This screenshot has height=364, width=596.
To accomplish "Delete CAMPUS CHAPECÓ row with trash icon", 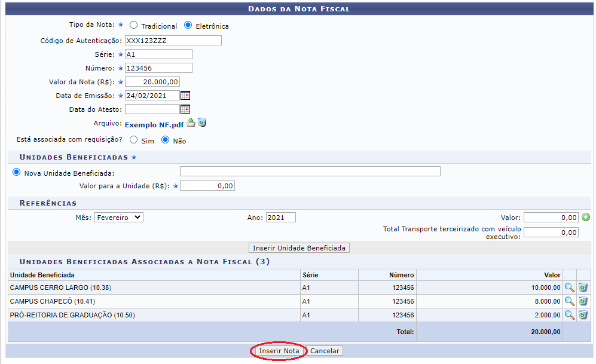I will [583, 301].
